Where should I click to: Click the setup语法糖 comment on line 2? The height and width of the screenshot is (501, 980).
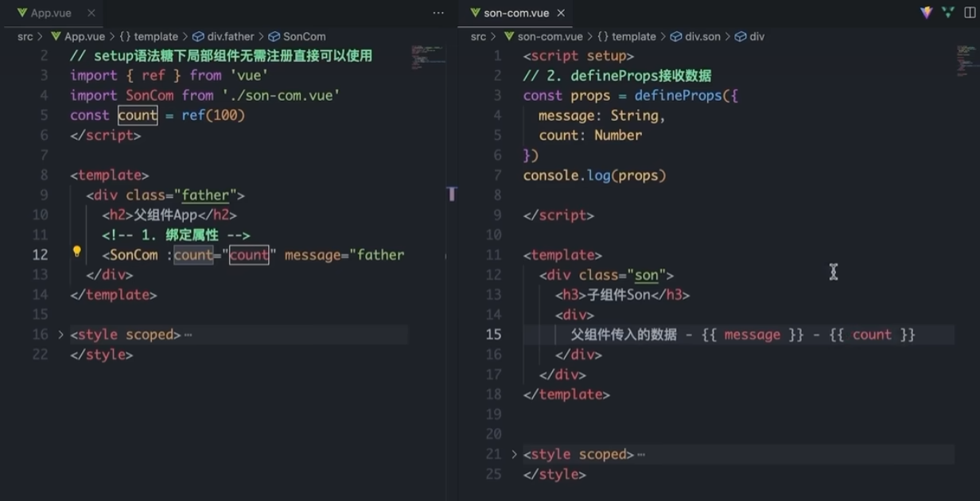[221, 56]
